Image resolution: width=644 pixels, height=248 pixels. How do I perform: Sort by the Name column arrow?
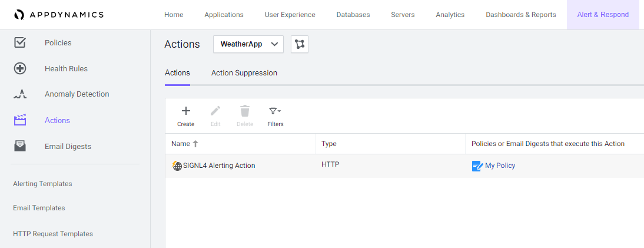[x=195, y=144]
